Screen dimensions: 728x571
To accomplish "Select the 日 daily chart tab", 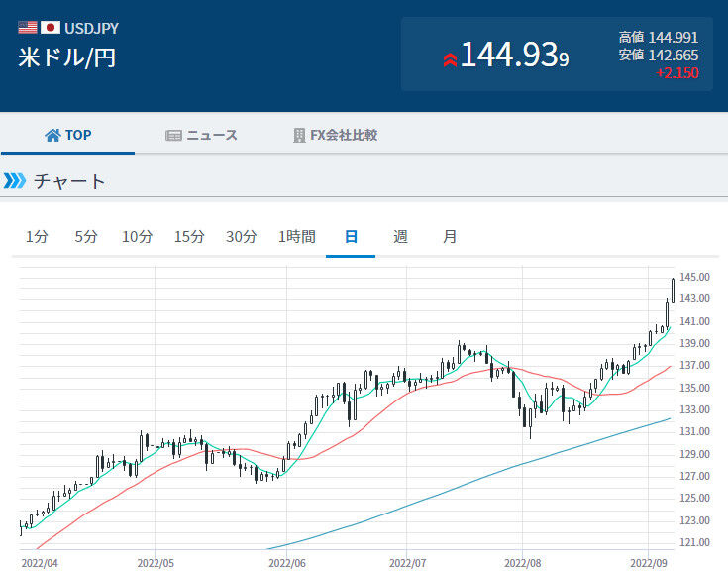I will click(351, 237).
